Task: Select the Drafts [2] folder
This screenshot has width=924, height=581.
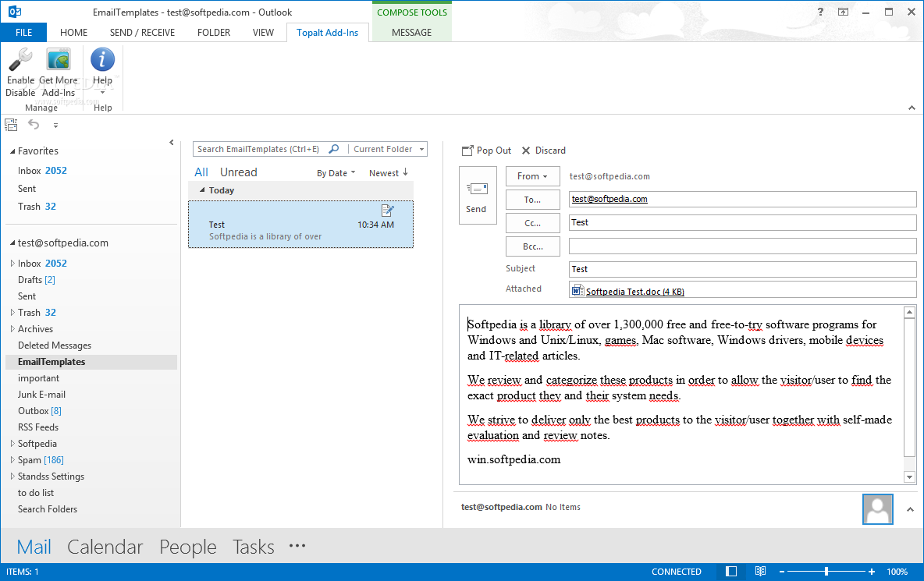Action: click(37, 280)
